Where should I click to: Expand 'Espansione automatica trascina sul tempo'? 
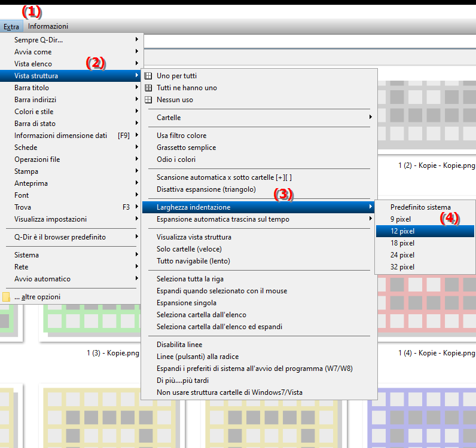coord(259,219)
